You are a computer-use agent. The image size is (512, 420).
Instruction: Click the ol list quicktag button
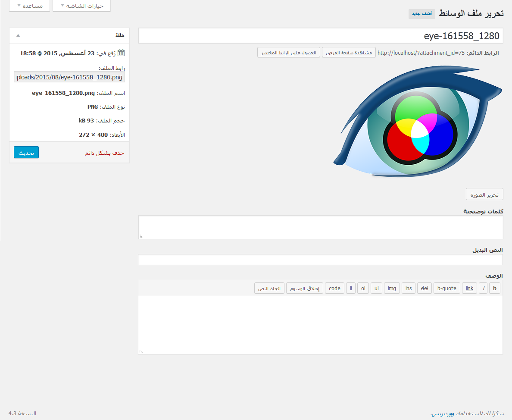(363, 288)
